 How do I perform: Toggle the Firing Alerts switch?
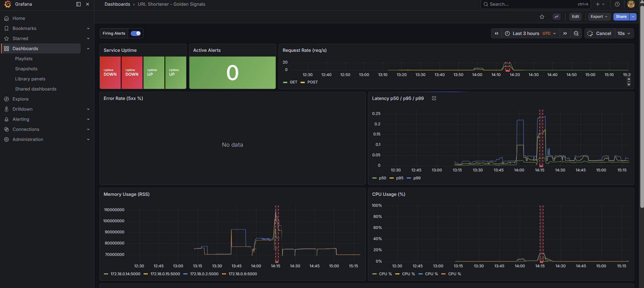(136, 33)
